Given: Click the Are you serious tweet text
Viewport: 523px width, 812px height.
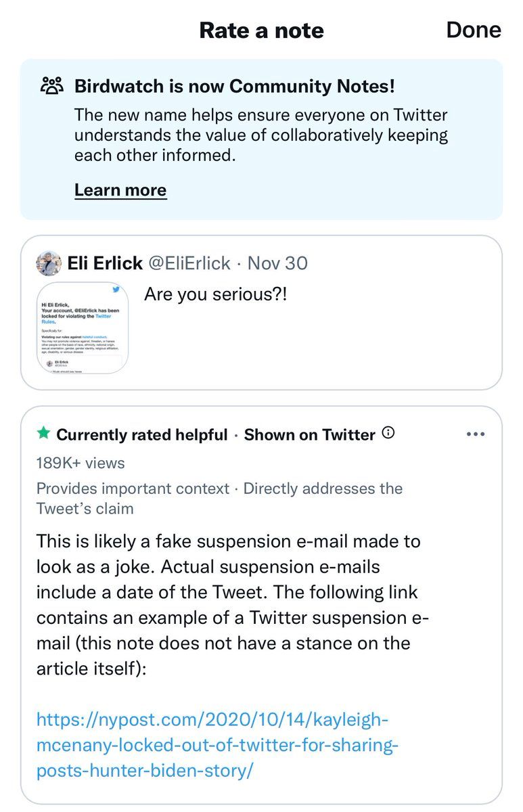Looking at the screenshot, I should click(x=215, y=294).
